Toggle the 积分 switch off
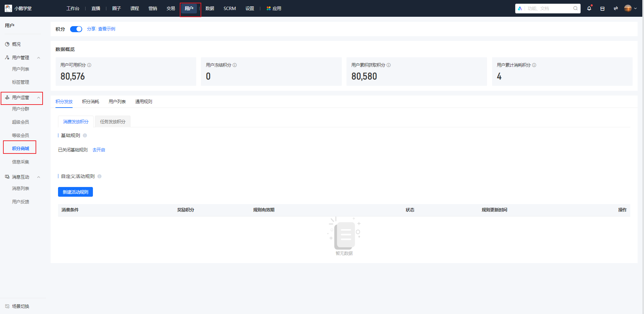 [76, 29]
